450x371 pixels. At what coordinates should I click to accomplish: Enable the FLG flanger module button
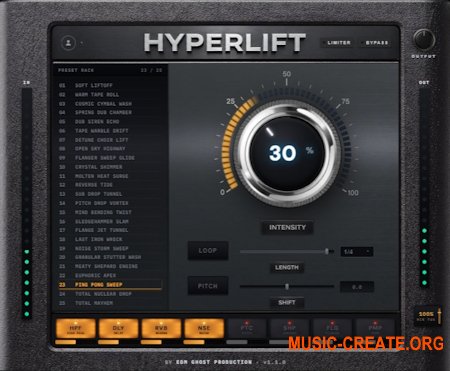pyautogui.click(x=332, y=328)
